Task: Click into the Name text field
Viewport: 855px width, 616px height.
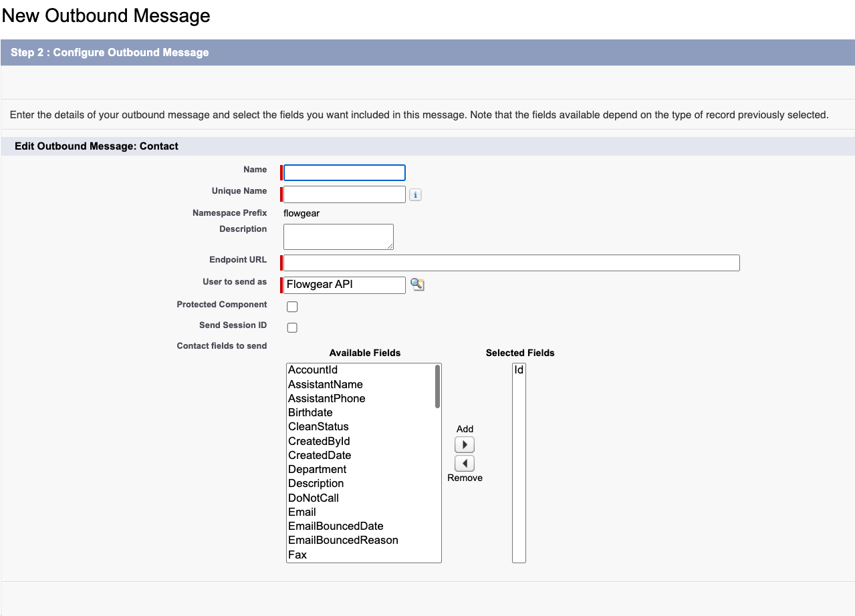Action: [x=344, y=172]
